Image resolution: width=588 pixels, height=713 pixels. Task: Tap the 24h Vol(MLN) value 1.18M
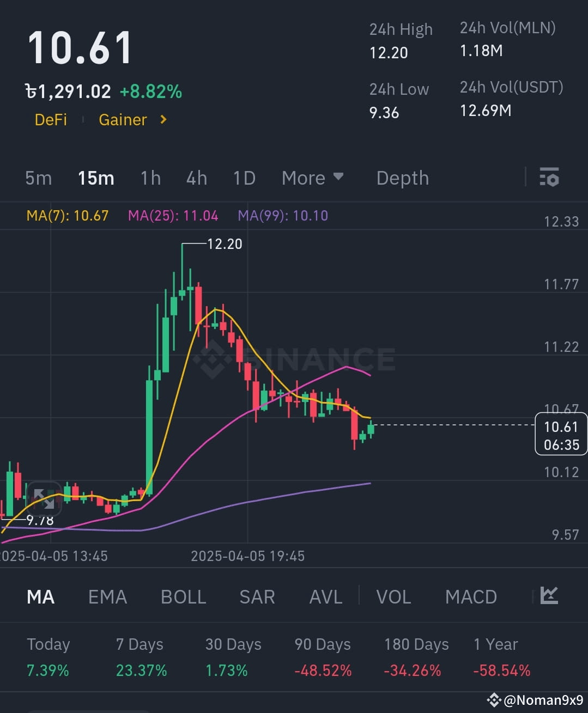coord(481,51)
